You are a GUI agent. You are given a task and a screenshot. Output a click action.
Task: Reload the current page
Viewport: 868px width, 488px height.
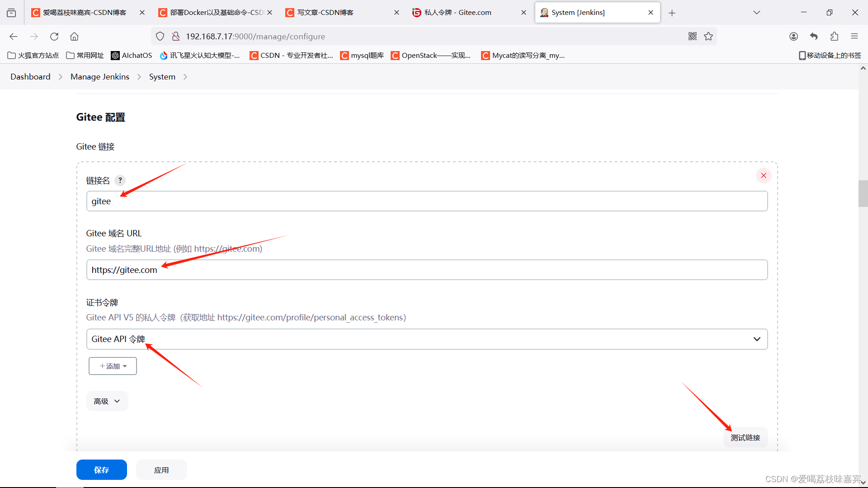pos(54,37)
